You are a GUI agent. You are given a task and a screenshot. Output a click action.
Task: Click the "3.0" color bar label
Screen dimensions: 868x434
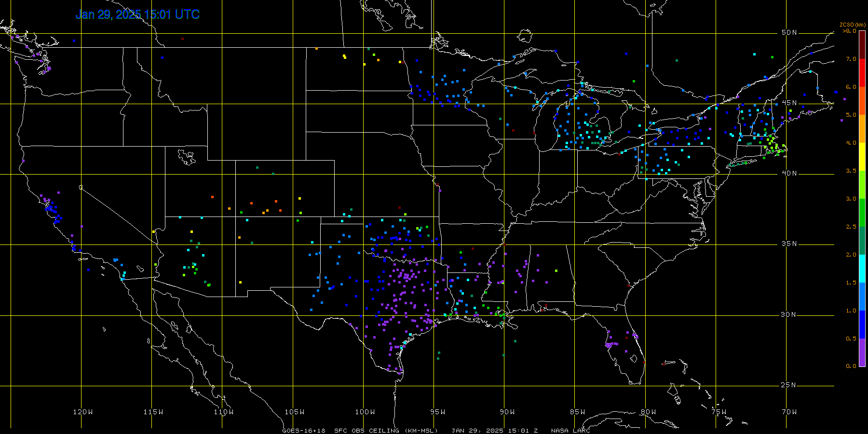851,199
